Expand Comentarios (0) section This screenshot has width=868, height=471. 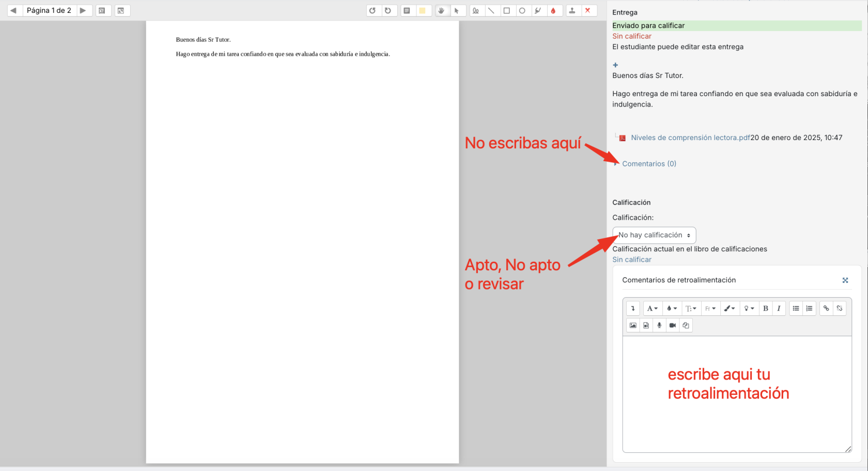[x=649, y=163]
